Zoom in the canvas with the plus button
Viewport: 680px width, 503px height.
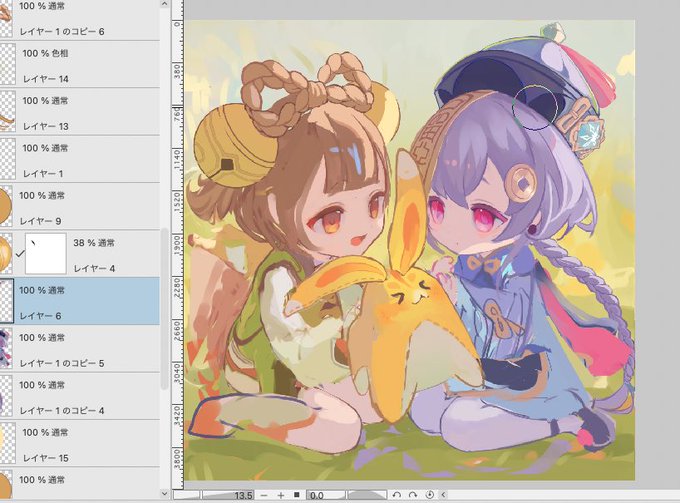tap(281, 495)
